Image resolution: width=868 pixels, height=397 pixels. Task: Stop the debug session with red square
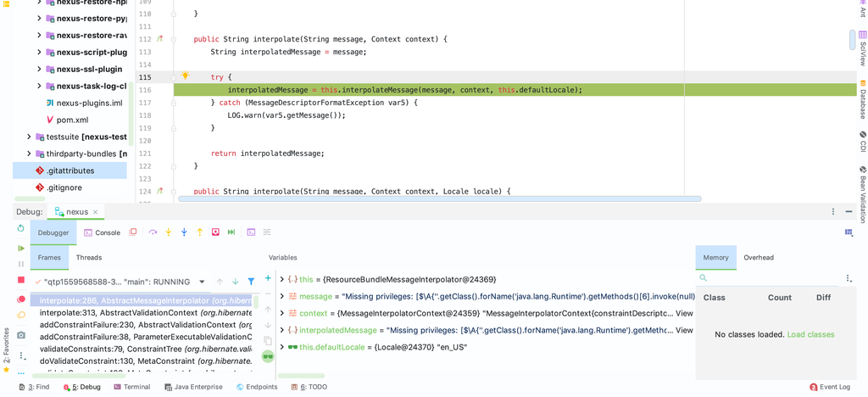[21, 279]
